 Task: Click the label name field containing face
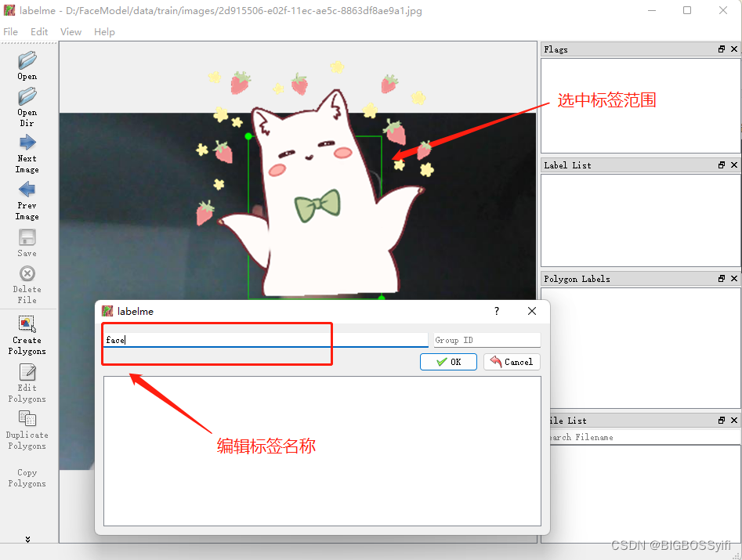[266, 340]
